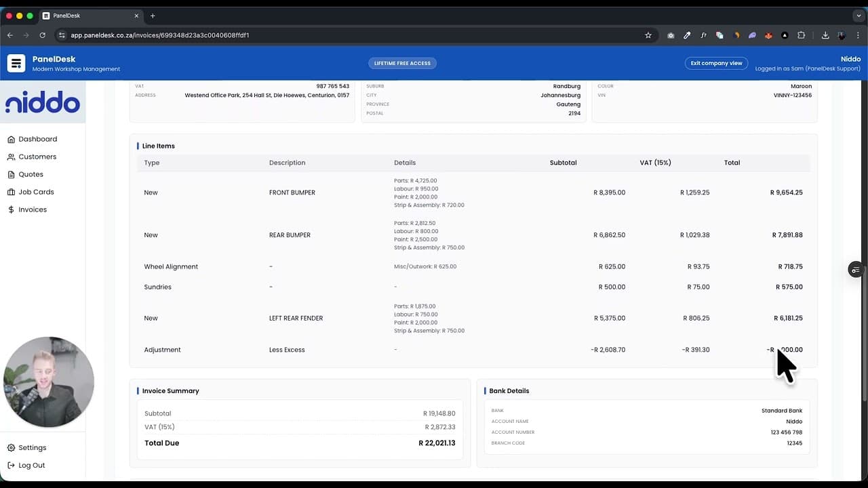
Task: View the Quotes section
Action: (32, 174)
